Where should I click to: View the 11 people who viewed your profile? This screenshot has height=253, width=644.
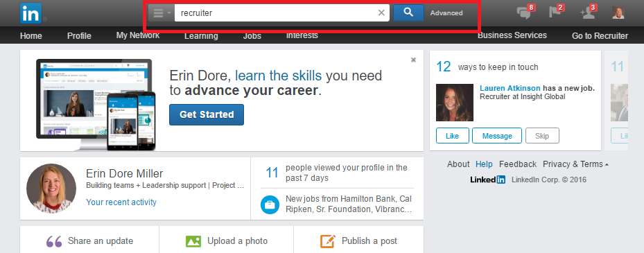337,173
